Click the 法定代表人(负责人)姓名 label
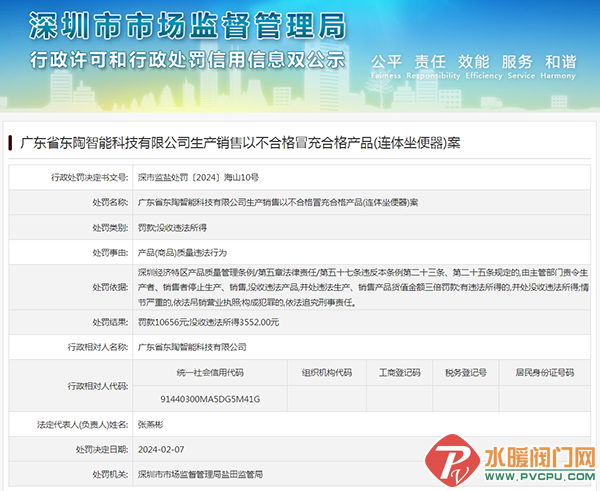The height and width of the screenshot is (491, 600). click(83, 424)
